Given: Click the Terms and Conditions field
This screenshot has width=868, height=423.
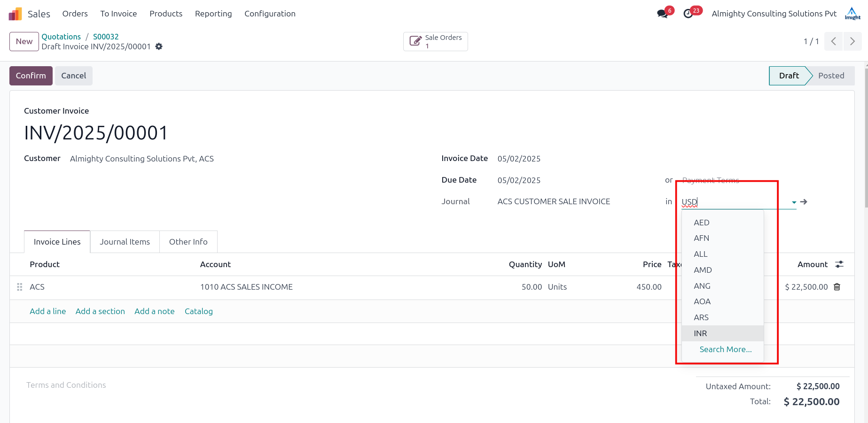Looking at the screenshot, I should 66,385.
